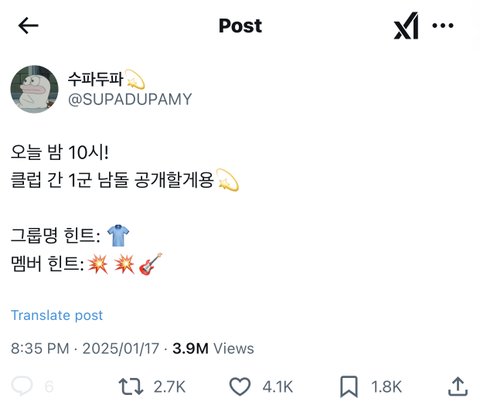Click the 4.1K likes count
Image resolution: width=480 pixels, height=405 pixels.
pos(278,387)
